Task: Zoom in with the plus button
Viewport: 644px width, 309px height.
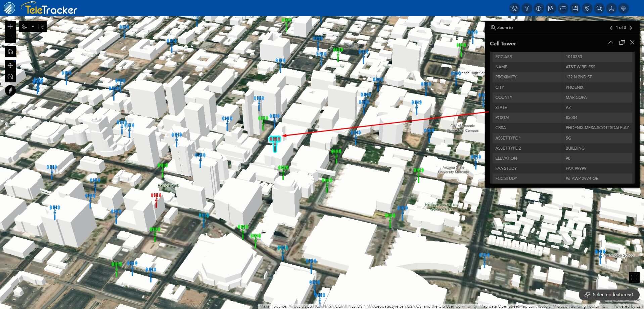Action: tap(10, 27)
